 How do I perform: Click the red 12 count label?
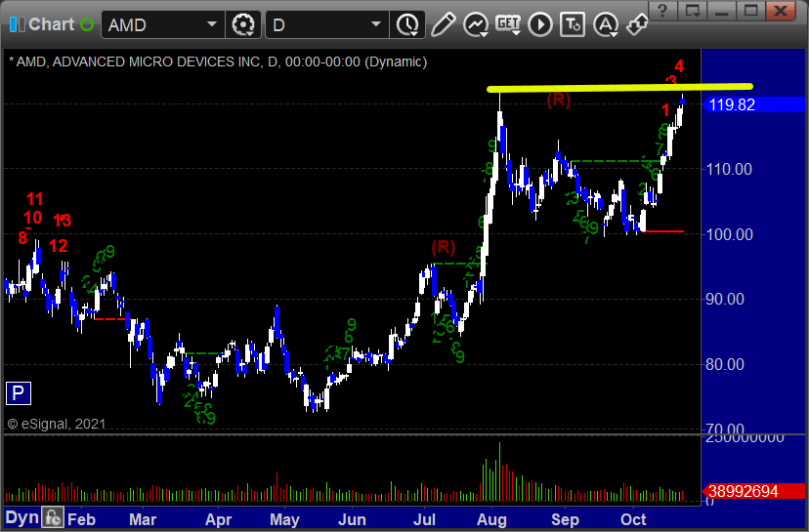59,246
